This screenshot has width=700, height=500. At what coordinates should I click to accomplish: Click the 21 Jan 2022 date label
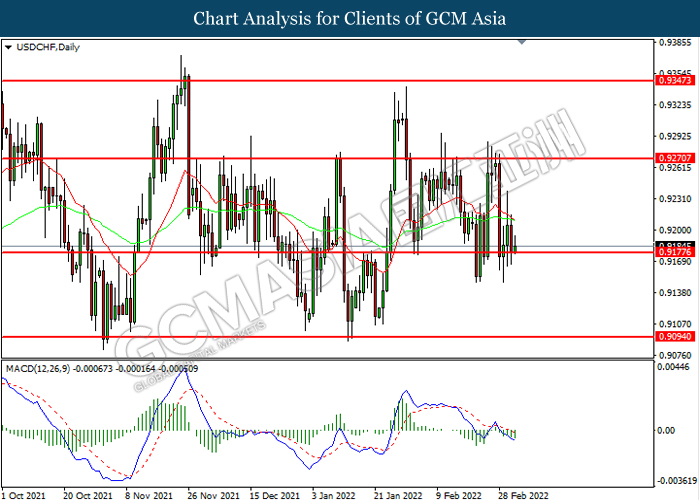398,495
